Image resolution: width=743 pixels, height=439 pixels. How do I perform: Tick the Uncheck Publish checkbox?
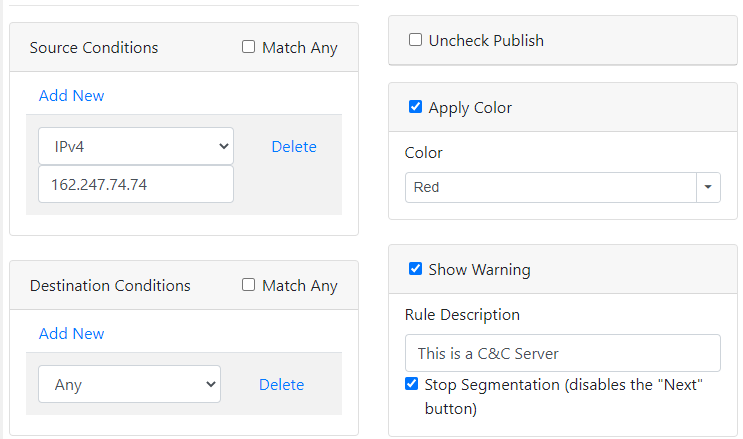(x=415, y=40)
